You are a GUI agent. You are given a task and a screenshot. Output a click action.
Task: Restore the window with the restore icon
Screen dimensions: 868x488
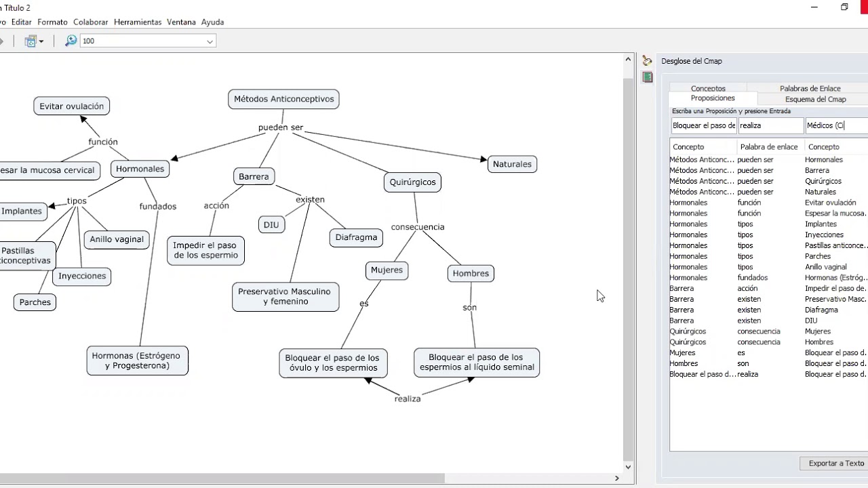[x=844, y=7]
